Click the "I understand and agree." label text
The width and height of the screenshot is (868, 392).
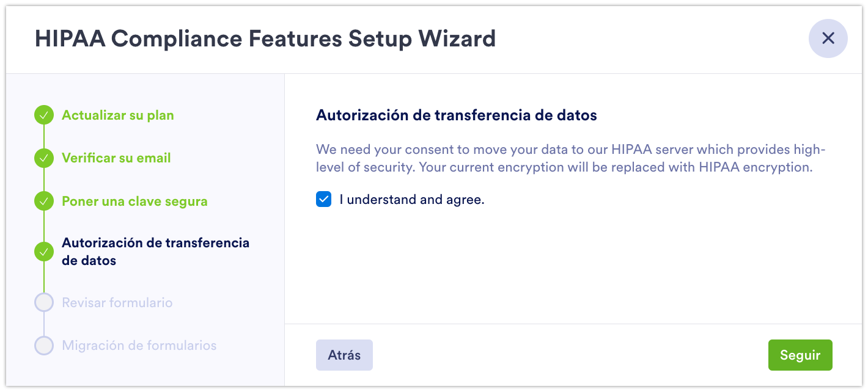[x=411, y=200]
